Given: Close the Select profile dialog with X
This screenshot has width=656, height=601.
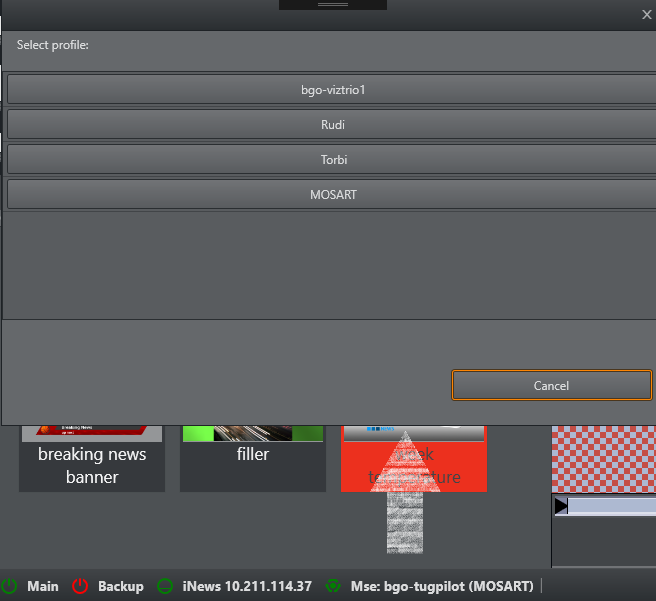Looking at the screenshot, I should coord(646,14).
